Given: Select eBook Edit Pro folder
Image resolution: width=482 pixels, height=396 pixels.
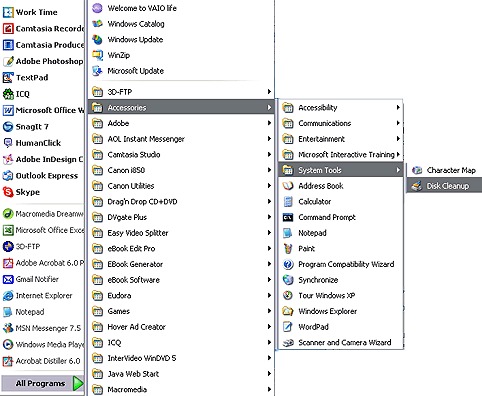Looking at the screenshot, I should click(181, 248).
